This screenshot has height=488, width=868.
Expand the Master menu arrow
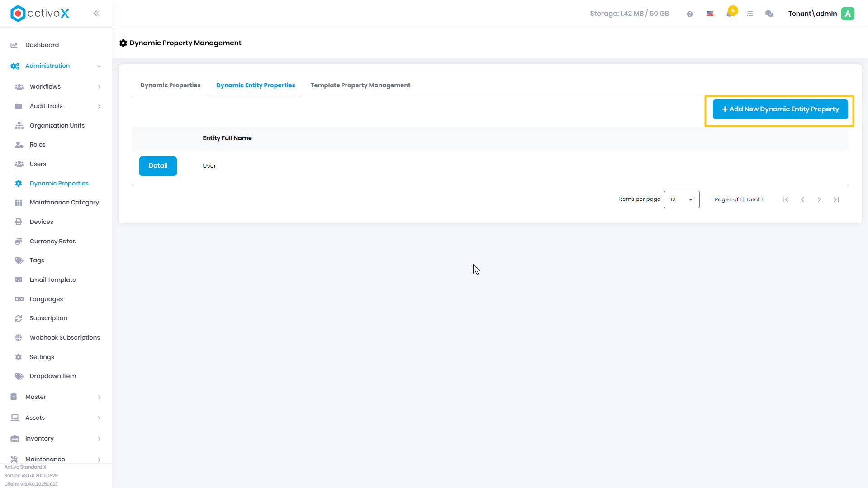[x=99, y=397]
